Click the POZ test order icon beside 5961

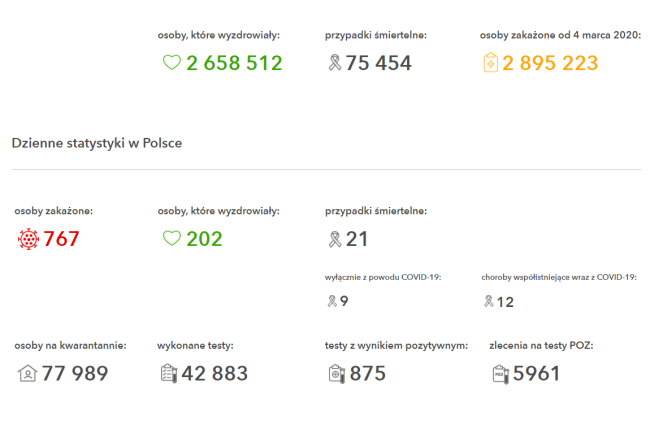(499, 373)
